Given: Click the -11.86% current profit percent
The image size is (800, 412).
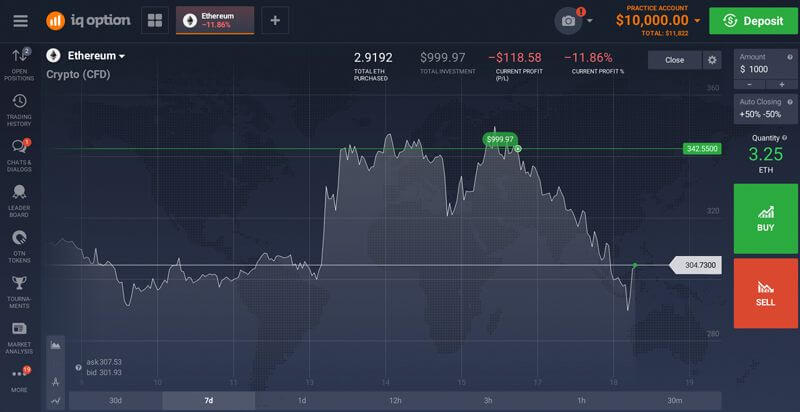Looking at the screenshot, I should click(x=588, y=58).
